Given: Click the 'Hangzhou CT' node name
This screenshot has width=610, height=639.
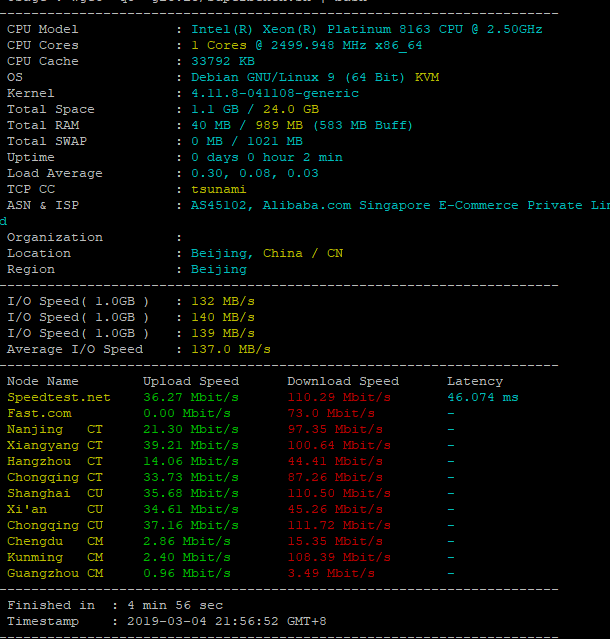Looking at the screenshot, I should pos(55,461).
